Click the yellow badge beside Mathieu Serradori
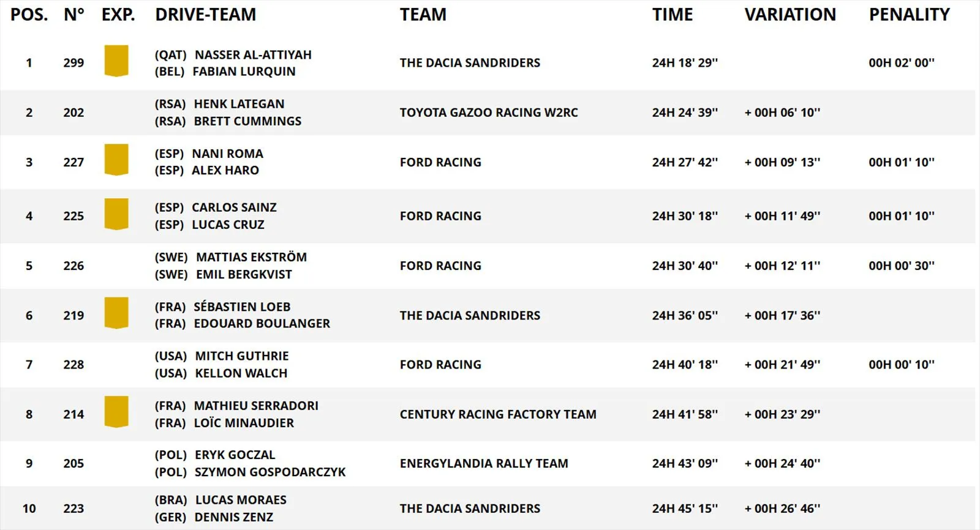 click(x=116, y=412)
